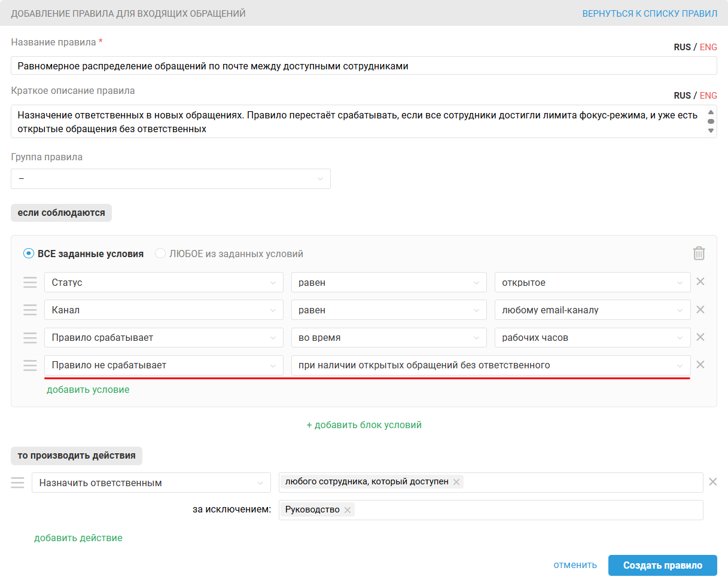Delete the Назначить ответственным action row
This screenshot has width=728, height=586.
712,482
